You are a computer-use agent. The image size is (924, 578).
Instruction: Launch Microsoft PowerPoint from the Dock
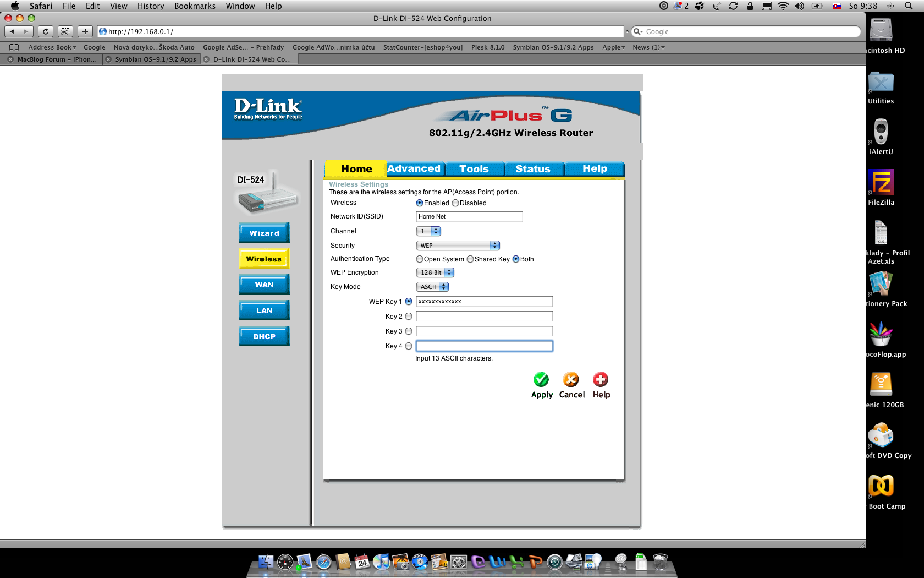click(x=536, y=561)
